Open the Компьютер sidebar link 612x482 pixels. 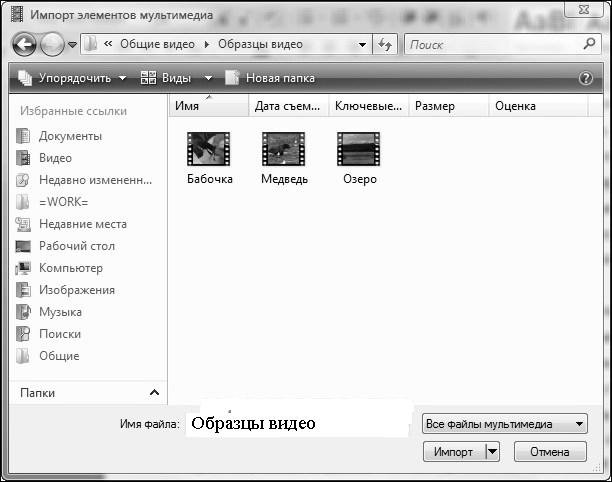pyautogui.click(x=70, y=268)
